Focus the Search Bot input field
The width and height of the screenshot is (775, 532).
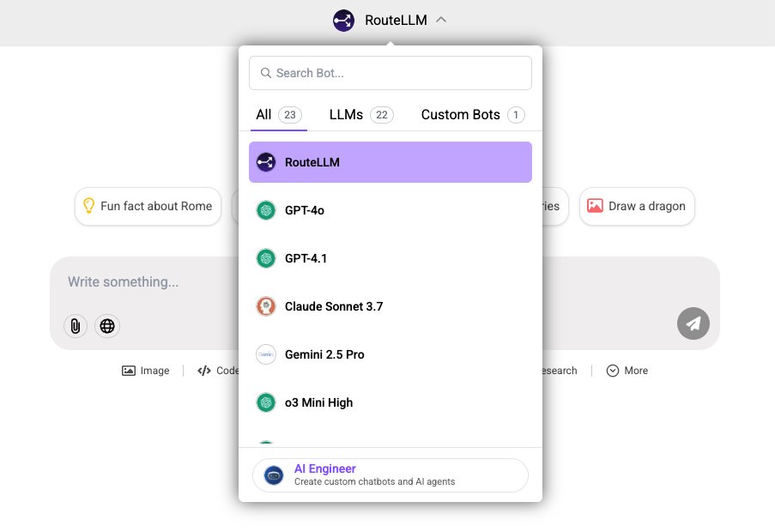(x=391, y=73)
